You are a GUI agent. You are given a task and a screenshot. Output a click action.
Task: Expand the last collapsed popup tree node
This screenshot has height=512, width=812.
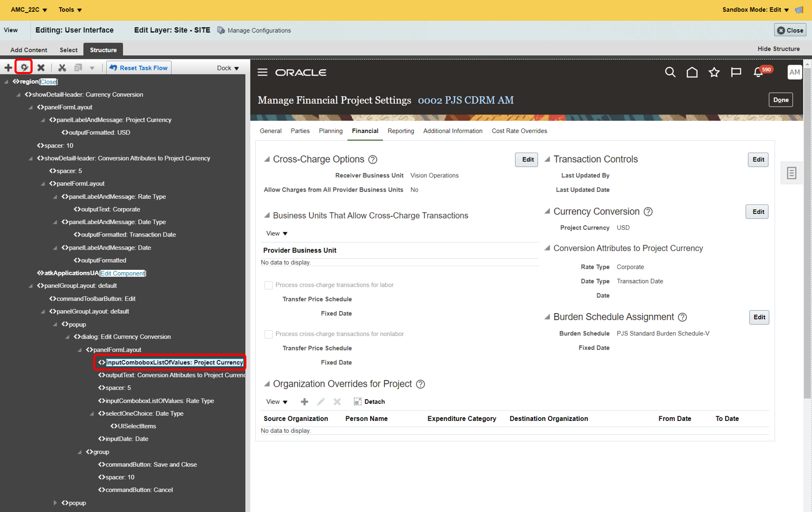pyautogui.click(x=55, y=503)
